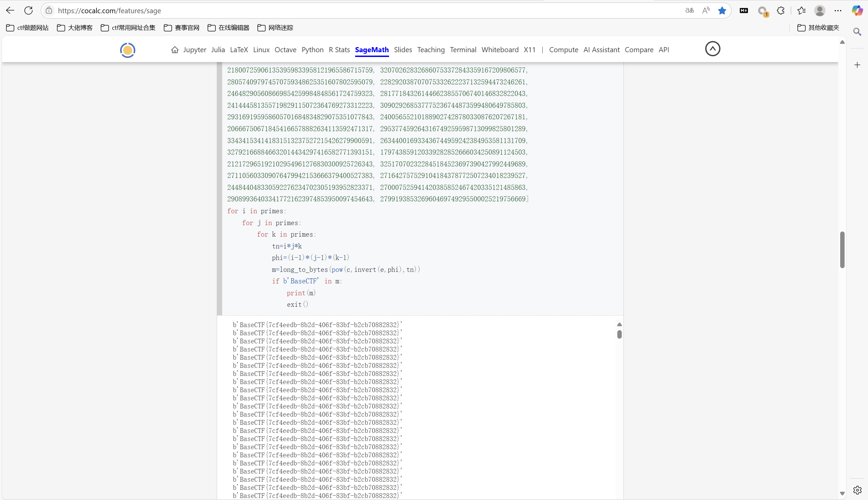868x500 pixels.
Task: Open the 大佬博客 bookmark folder
Action: click(x=75, y=28)
